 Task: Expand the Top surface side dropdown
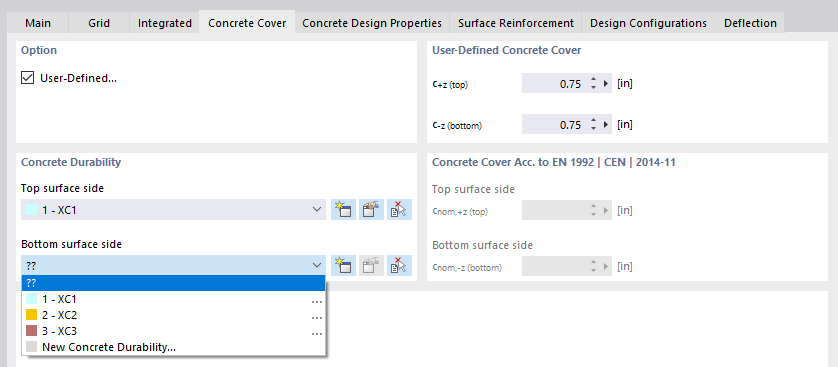coord(316,210)
